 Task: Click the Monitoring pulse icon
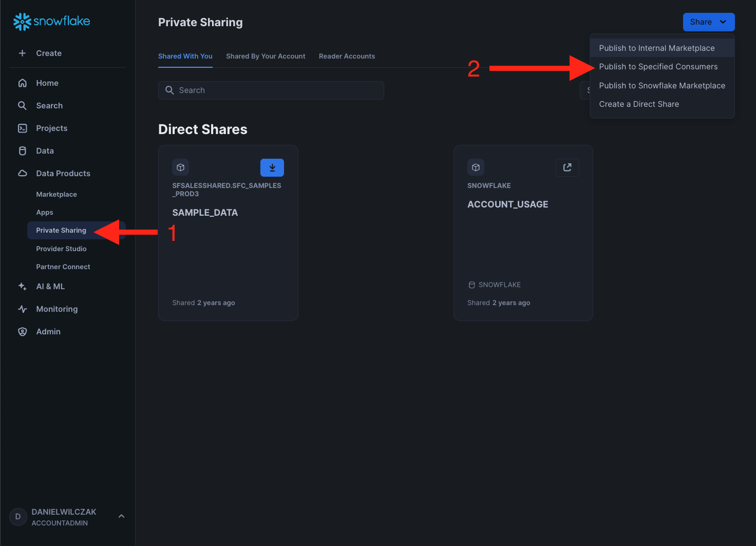(x=22, y=309)
